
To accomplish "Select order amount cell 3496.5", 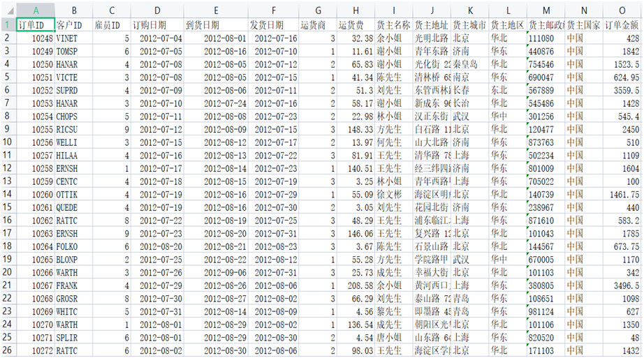I will [x=622, y=285].
